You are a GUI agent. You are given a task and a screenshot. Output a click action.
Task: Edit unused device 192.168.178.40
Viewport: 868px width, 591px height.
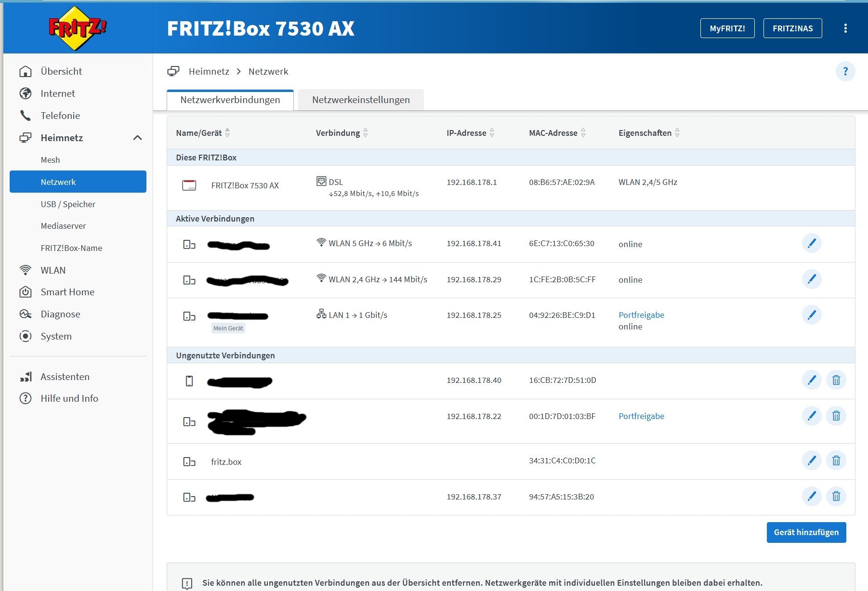point(812,380)
